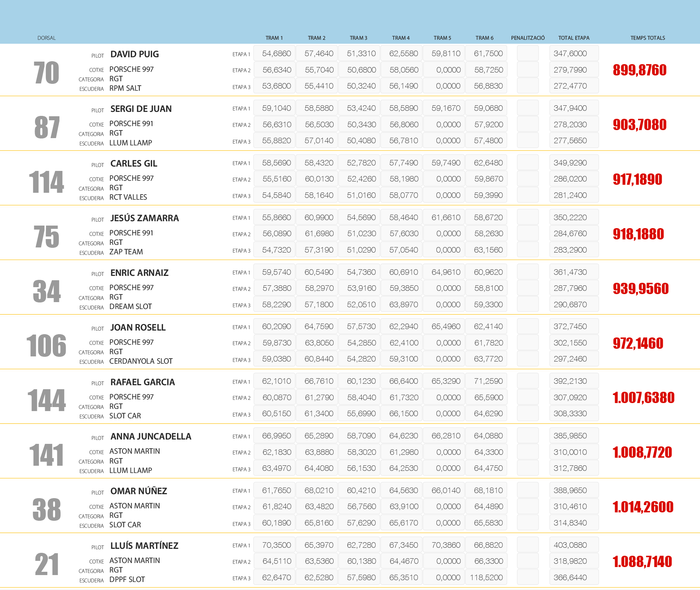Image resolution: width=700 pixels, height=590 pixels.
Task: Click the TRAM 3 column header
Action: click(x=358, y=38)
